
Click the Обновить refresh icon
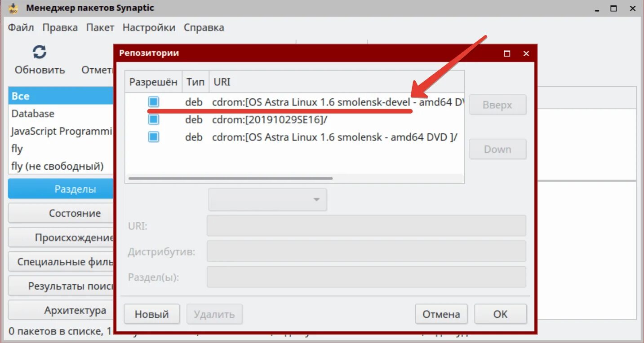click(x=40, y=52)
